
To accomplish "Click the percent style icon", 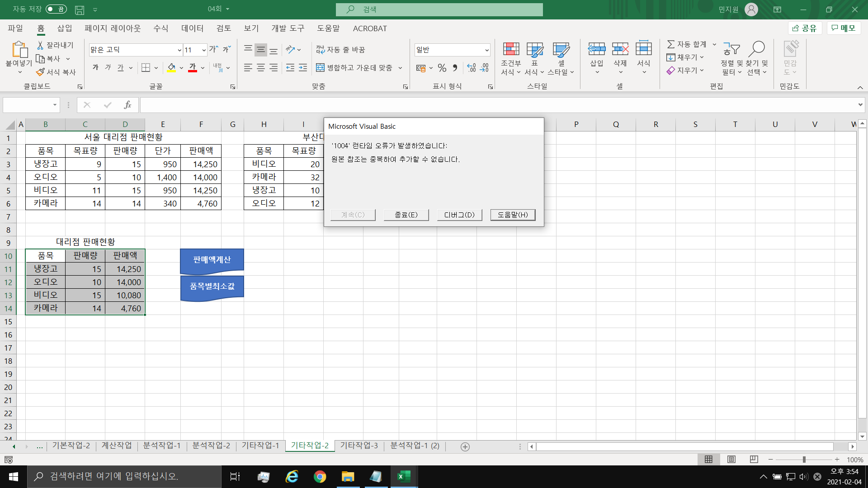I will pyautogui.click(x=442, y=68).
